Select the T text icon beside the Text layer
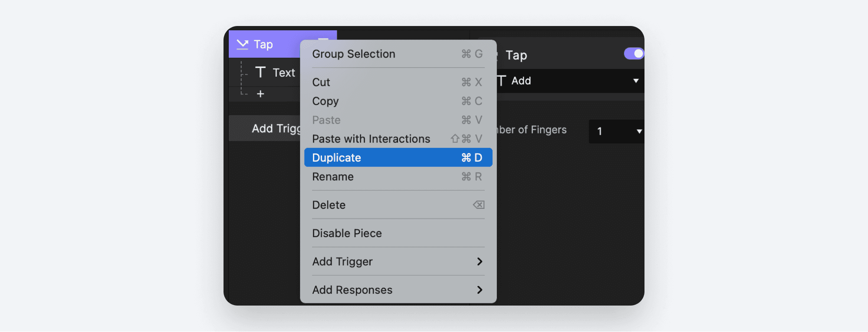 tap(261, 72)
